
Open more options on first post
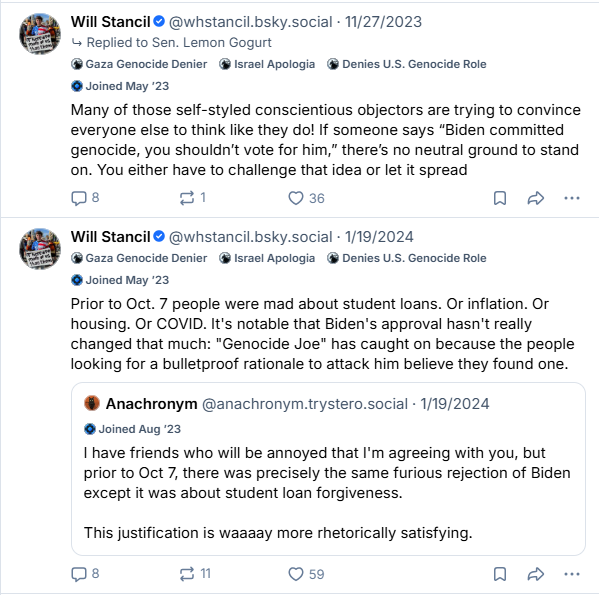pos(571,198)
